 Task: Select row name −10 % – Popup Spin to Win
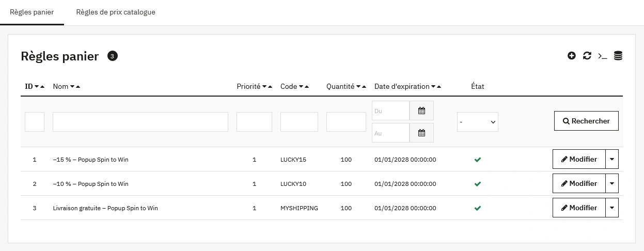[x=91, y=184]
